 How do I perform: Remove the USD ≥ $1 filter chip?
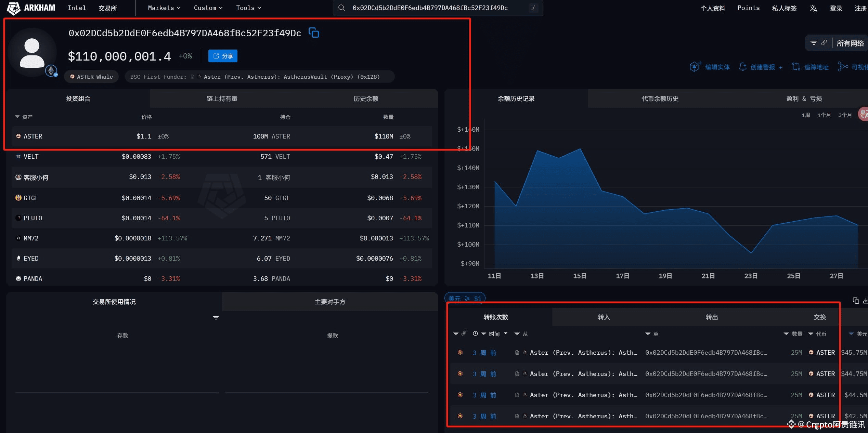click(465, 299)
